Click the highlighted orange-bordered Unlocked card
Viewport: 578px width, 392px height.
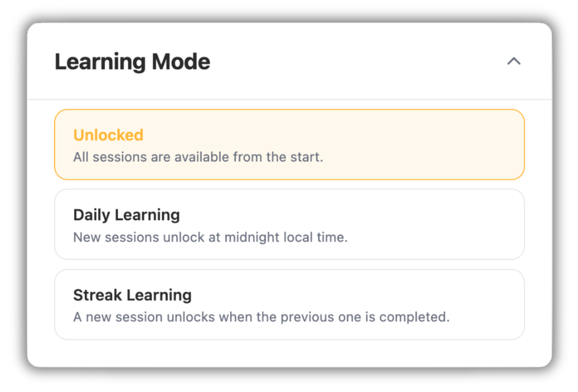click(x=289, y=144)
